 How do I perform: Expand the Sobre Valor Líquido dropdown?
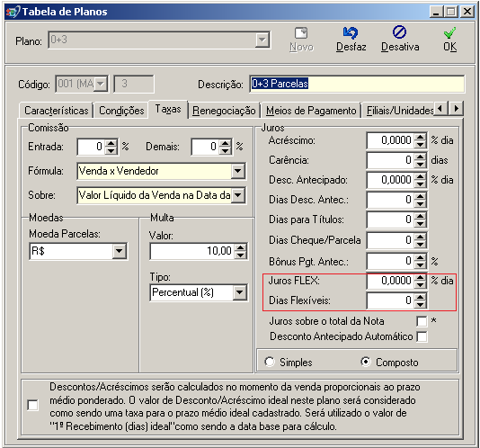(238, 195)
